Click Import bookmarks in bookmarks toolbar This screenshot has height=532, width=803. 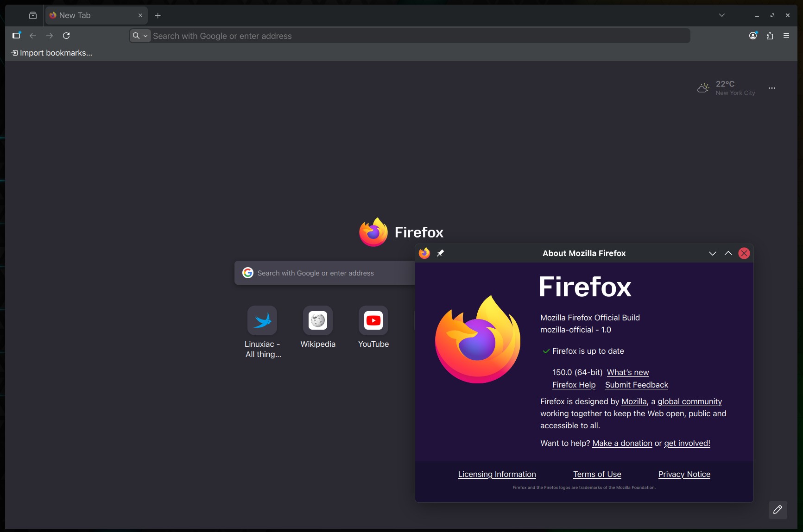[51, 53]
